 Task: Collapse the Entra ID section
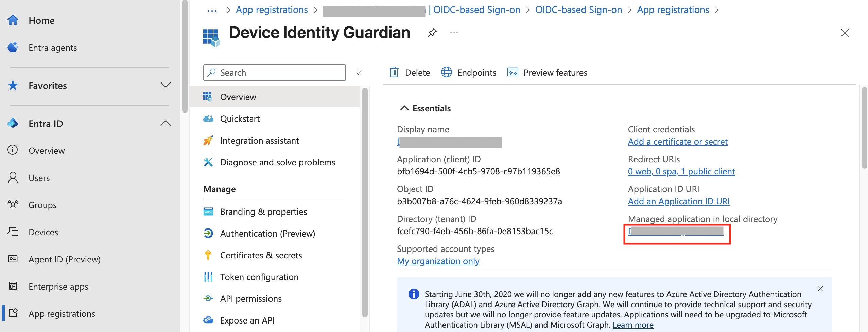tap(166, 123)
